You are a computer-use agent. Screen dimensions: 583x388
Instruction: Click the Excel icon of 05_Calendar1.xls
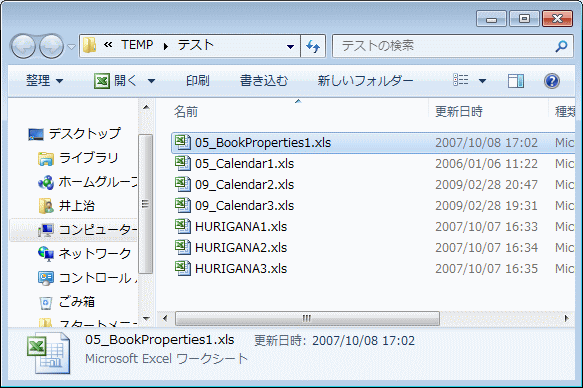183,163
